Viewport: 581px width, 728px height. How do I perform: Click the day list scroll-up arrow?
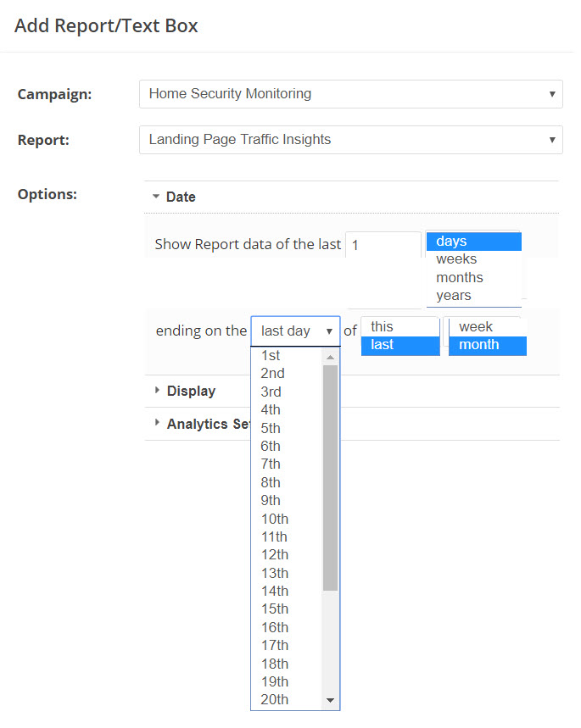tap(331, 358)
